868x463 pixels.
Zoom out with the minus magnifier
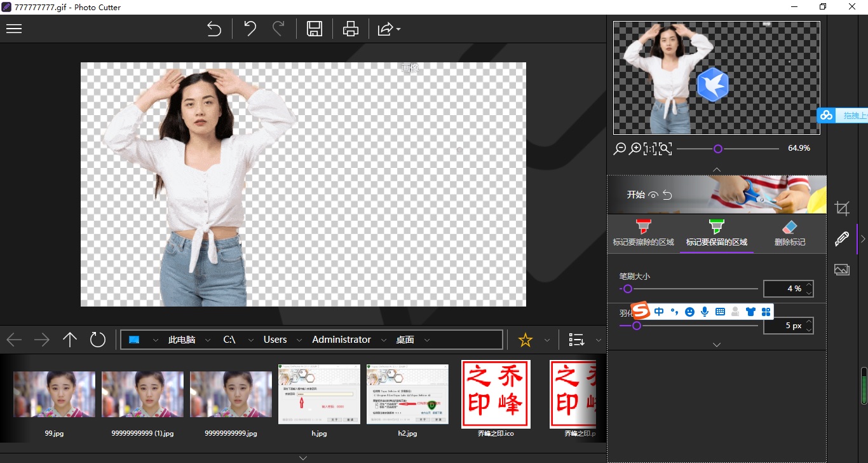[620, 149]
